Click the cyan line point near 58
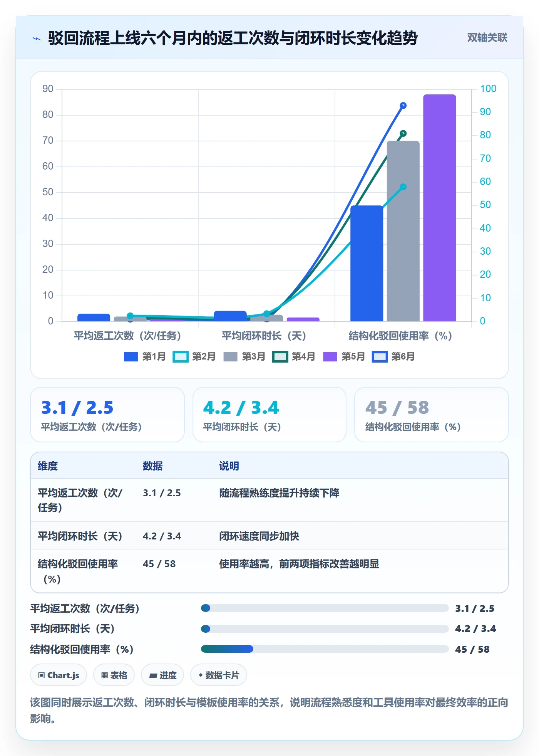Viewport: 539px width, 756px height. point(403,187)
